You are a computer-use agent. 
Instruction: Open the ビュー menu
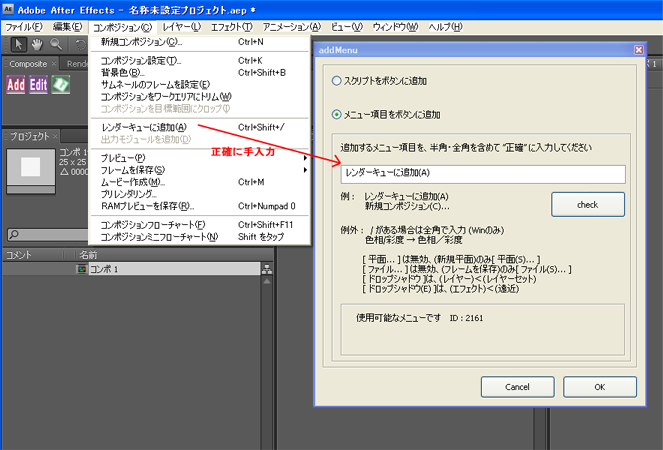346,27
